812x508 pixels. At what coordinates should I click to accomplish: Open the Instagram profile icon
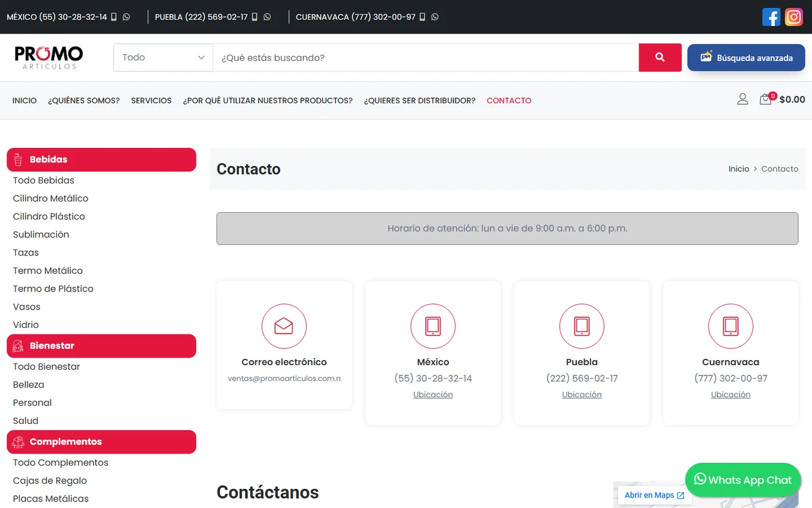click(793, 17)
